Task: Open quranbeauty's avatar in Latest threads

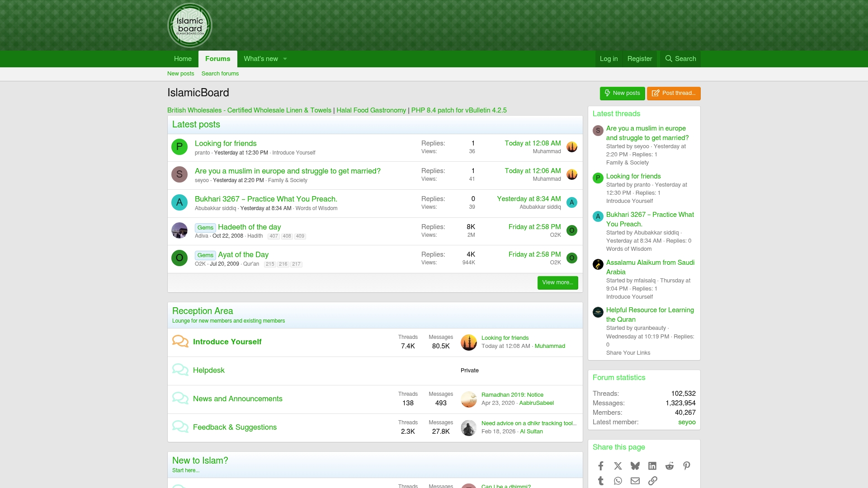Action: click(598, 312)
